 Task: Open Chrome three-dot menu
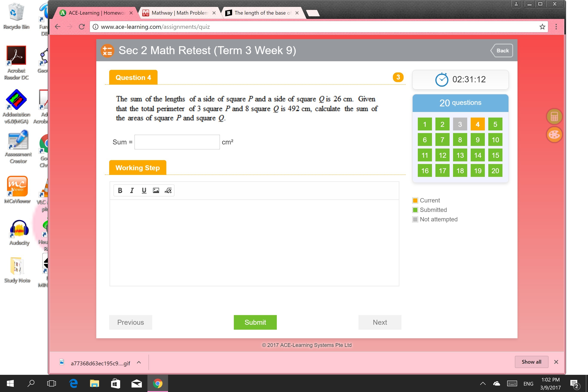click(556, 27)
